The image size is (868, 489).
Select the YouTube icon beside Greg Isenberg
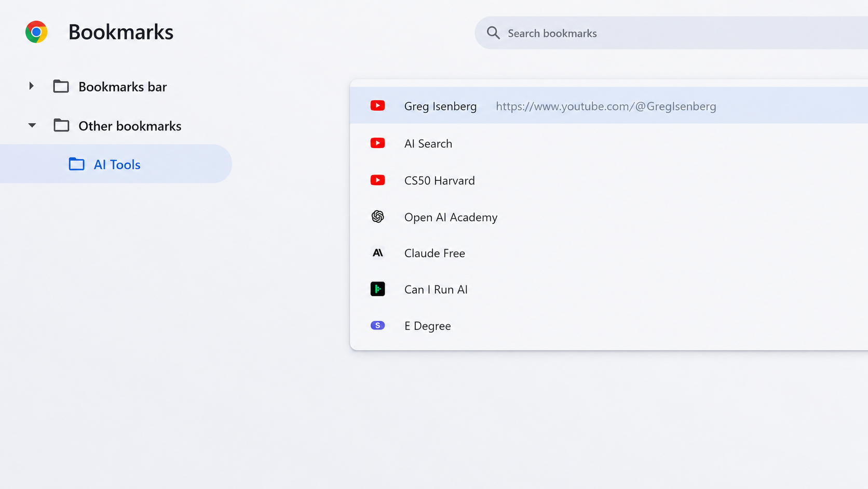click(377, 106)
